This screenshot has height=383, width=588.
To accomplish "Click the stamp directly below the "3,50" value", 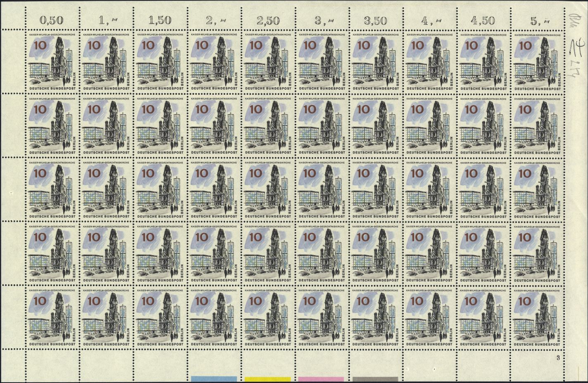I will 376,62.
